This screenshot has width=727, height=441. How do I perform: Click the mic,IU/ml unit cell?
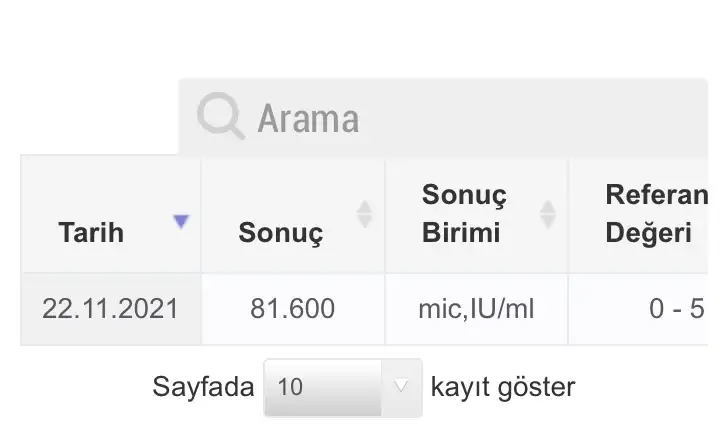[477, 309]
